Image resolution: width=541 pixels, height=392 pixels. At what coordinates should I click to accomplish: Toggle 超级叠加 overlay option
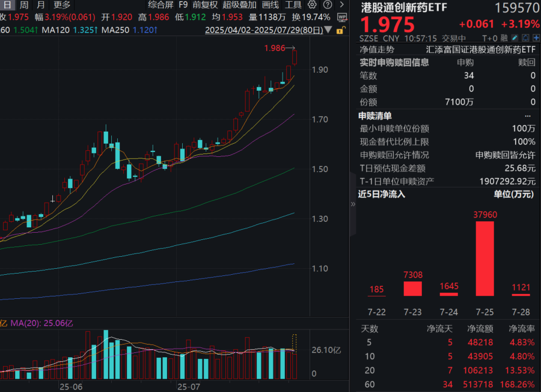point(239,5)
